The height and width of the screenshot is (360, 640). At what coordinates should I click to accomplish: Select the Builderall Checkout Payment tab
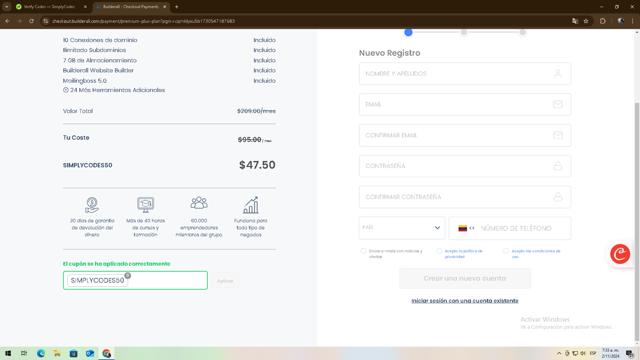coord(130,7)
